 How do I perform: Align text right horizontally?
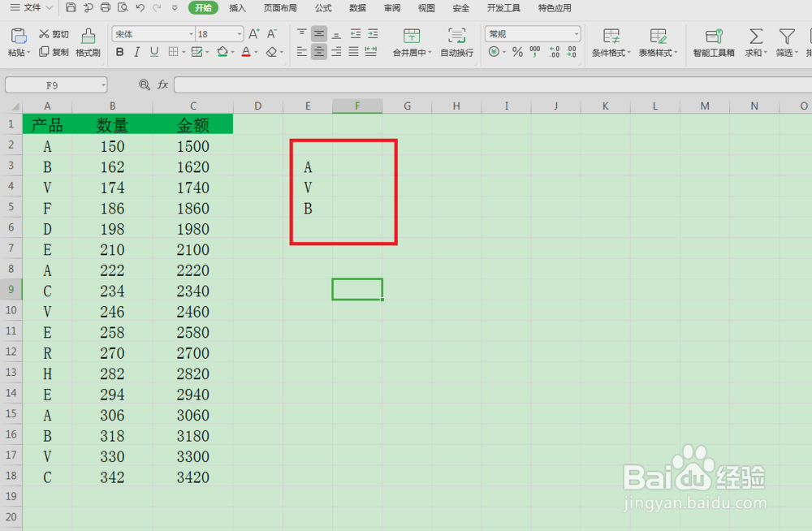[337, 52]
